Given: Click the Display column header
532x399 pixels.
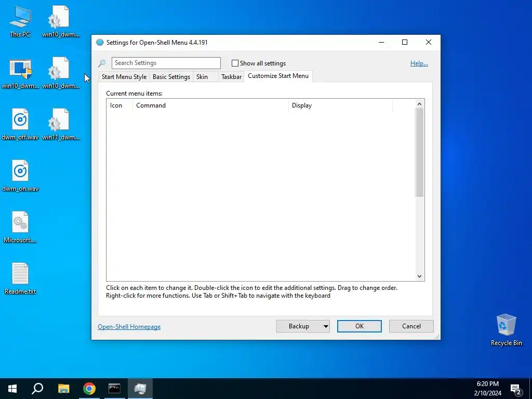Looking at the screenshot, I should click(x=340, y=105).
